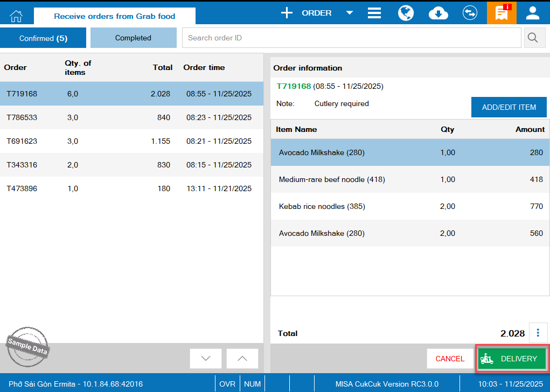550x392 pixels.
Task: Open the orange notifications bill icon
Action: [x=502, y=13]
